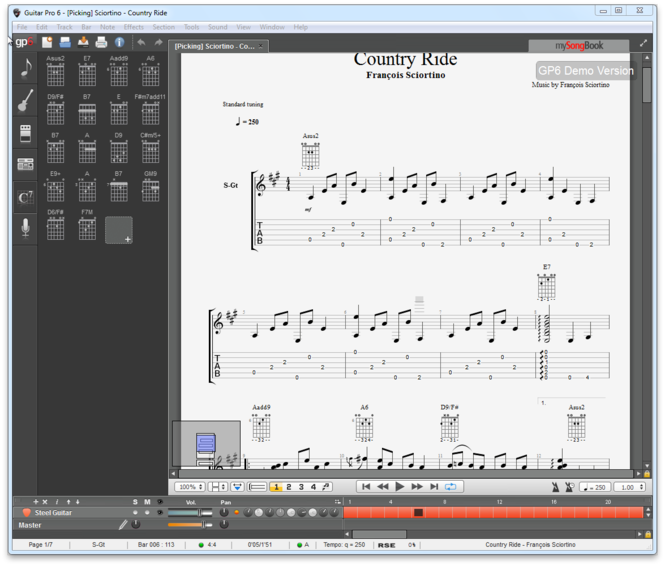Click the fullscreen expand arrow icon
Viewport: 665px width, 566px height.
coord(643,43)
